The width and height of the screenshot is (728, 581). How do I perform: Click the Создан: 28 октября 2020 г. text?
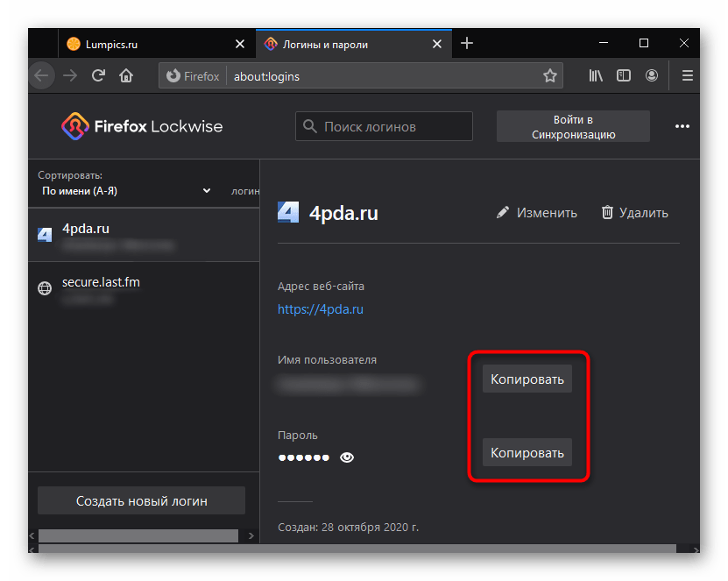[348, 528]
